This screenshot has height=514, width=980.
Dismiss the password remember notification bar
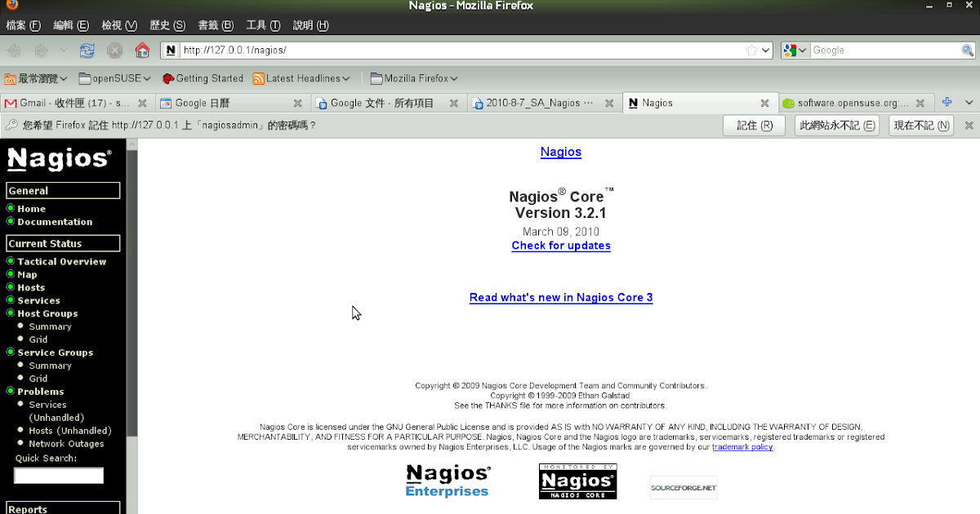click(x=969, y=126)
